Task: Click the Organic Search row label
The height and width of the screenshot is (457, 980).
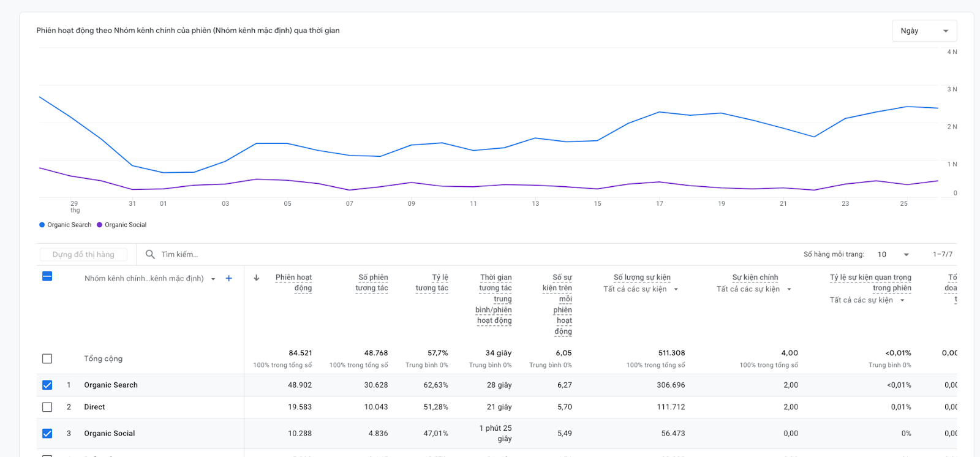Action: 111,385
